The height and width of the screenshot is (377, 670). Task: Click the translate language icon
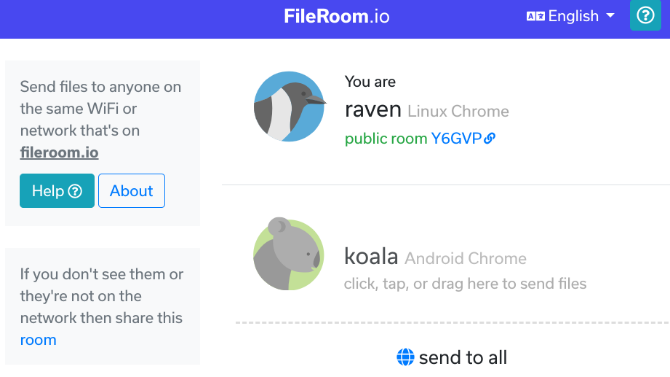(535, 16)
